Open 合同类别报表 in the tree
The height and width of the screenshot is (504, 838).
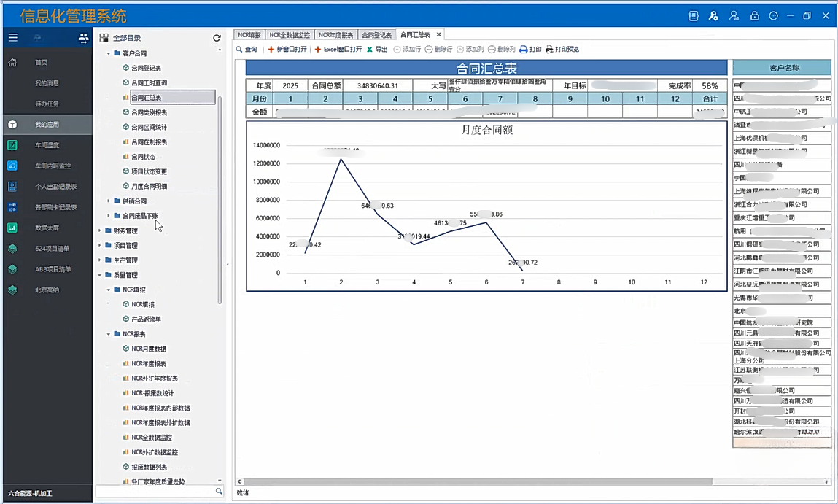tap(149, 112)
